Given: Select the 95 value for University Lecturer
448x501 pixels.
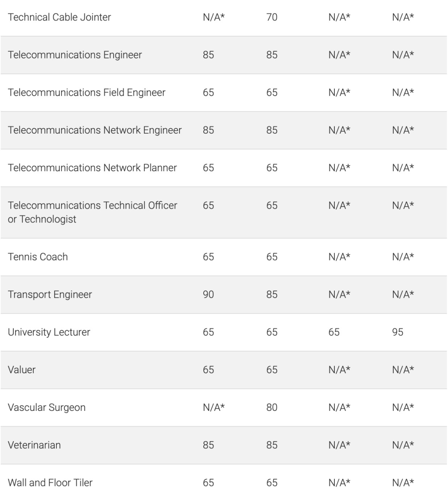Looking at the screenshot, I should [397, 332].
